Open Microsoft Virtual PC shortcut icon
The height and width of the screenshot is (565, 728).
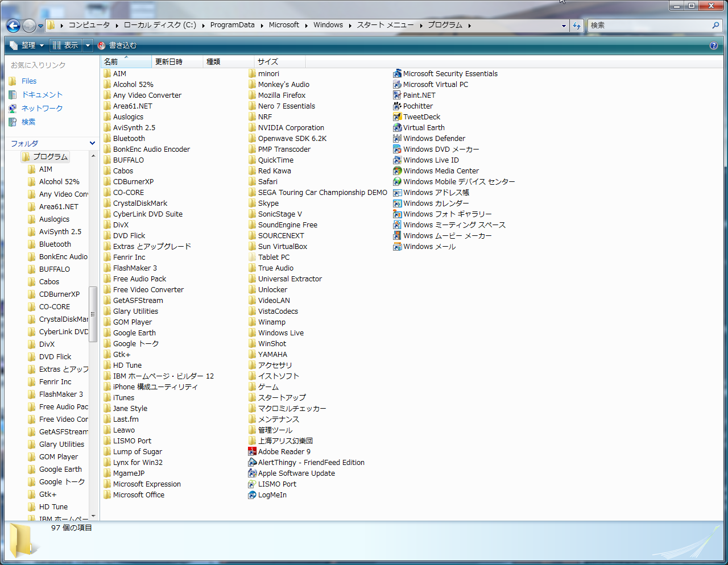[x=397, y=85]
